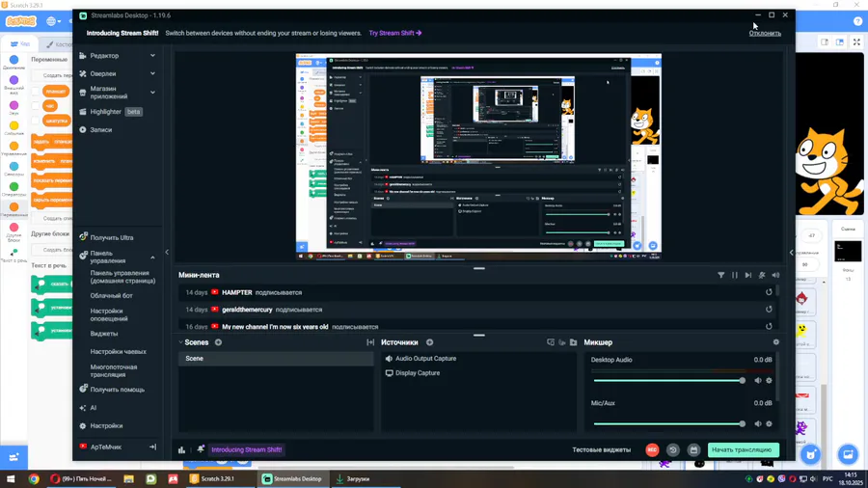
Task: Toggle fullscreen stage in Scratch window
Action: click(857, 42)
